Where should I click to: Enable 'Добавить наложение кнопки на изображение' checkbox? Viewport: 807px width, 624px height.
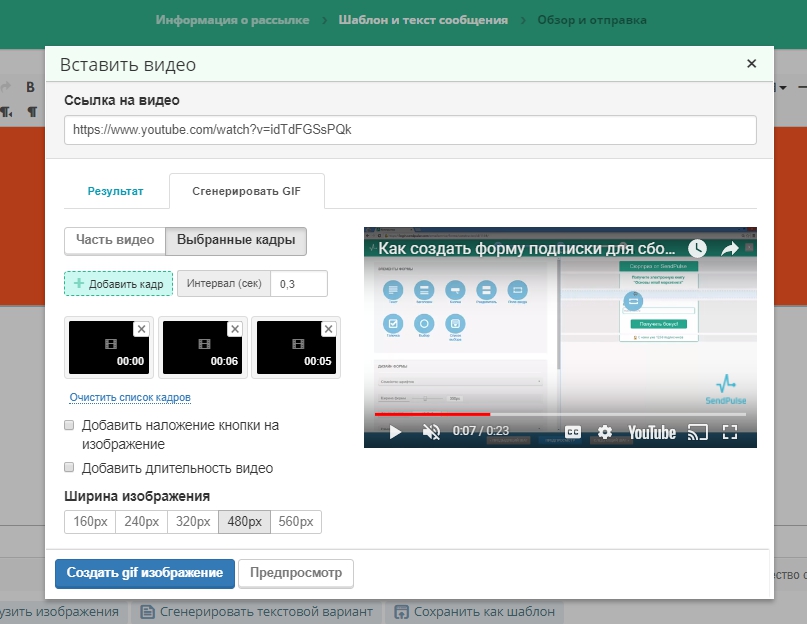[x=70, y=425]
